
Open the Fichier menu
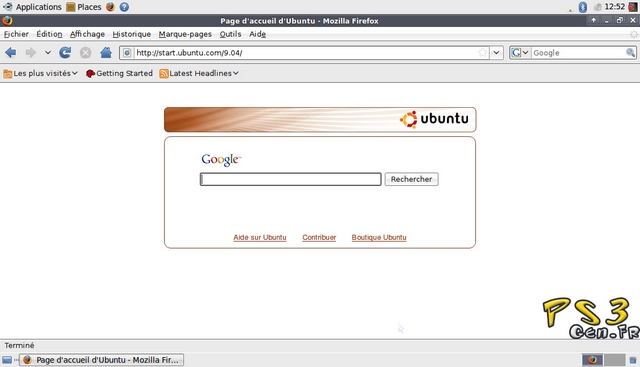pos(16,34)
